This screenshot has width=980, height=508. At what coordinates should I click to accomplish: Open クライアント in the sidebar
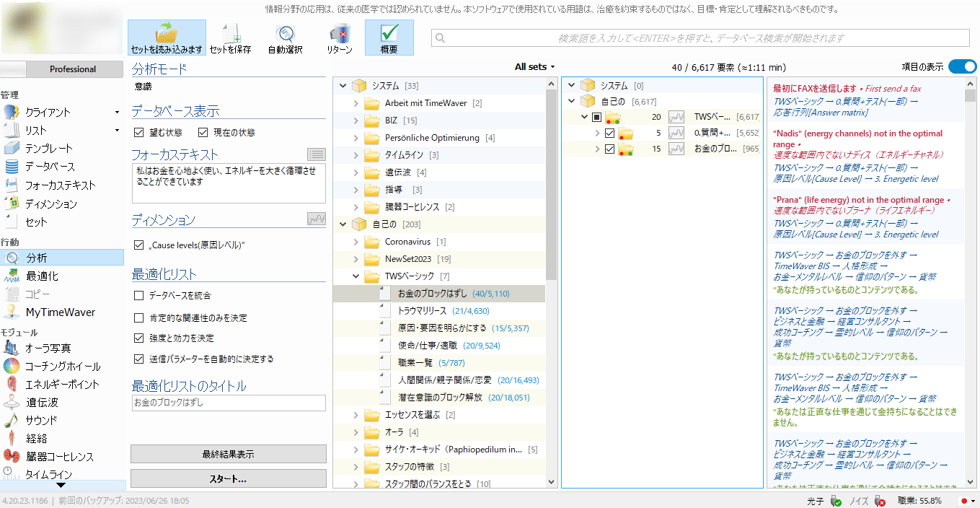click(x=48, y=112)
